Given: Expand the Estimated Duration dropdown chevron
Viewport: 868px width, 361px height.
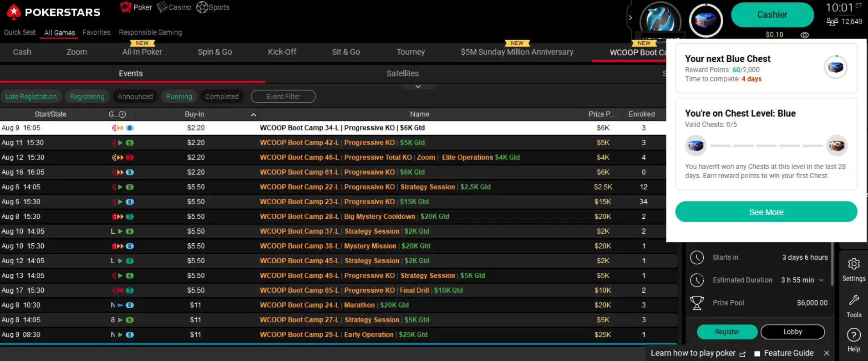Looking at the screenshot, I should click(x=822, y=280).
